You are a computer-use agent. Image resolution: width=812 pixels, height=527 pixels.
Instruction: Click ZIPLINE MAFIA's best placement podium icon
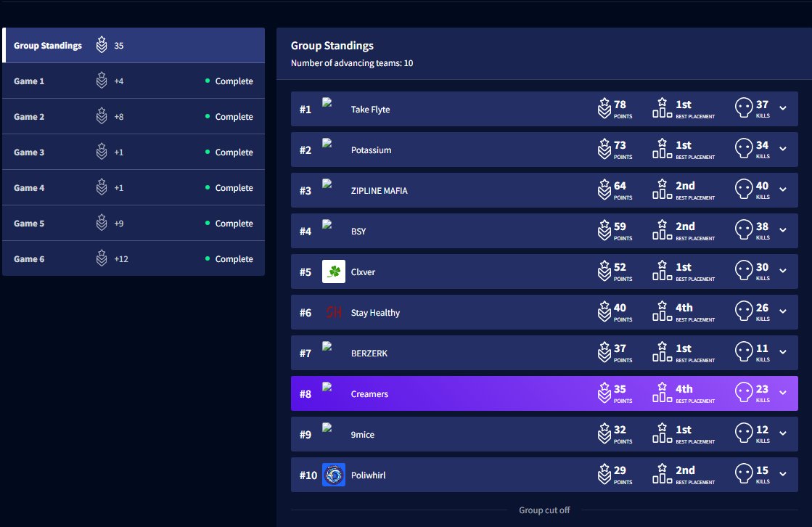tap(662, 189)
